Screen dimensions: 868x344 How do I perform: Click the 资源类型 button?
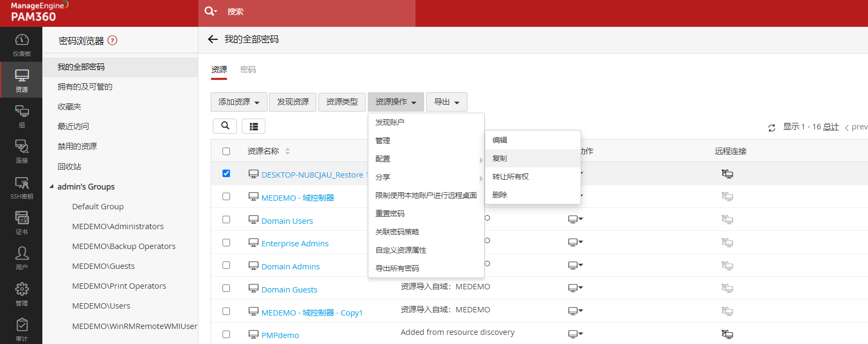click(342, 102)
